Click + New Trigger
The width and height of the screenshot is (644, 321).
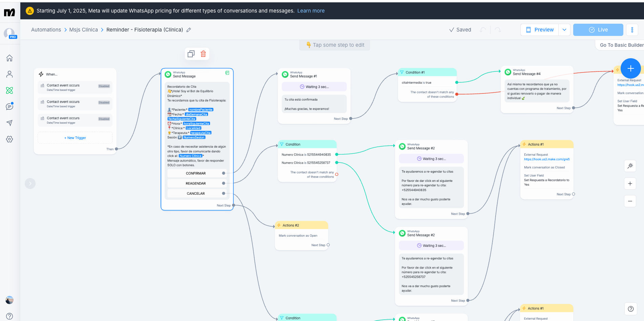coord(75,138)
